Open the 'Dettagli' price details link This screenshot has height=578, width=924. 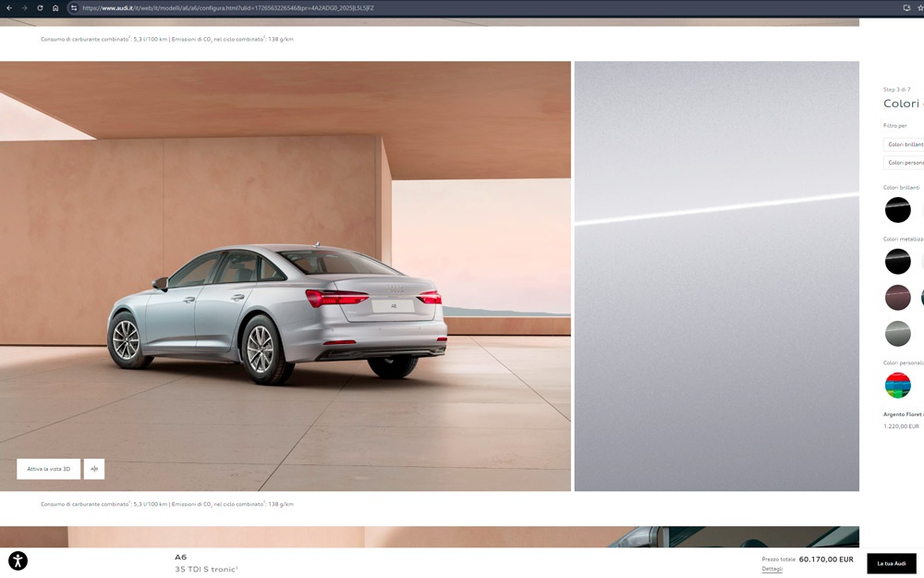click(x=772, y=569)
